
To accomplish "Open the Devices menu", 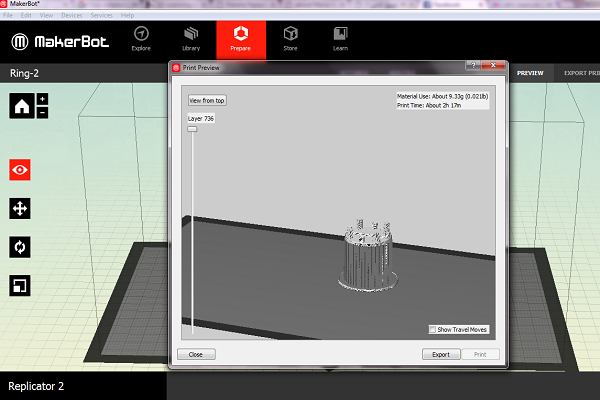I will click(72, 15).
